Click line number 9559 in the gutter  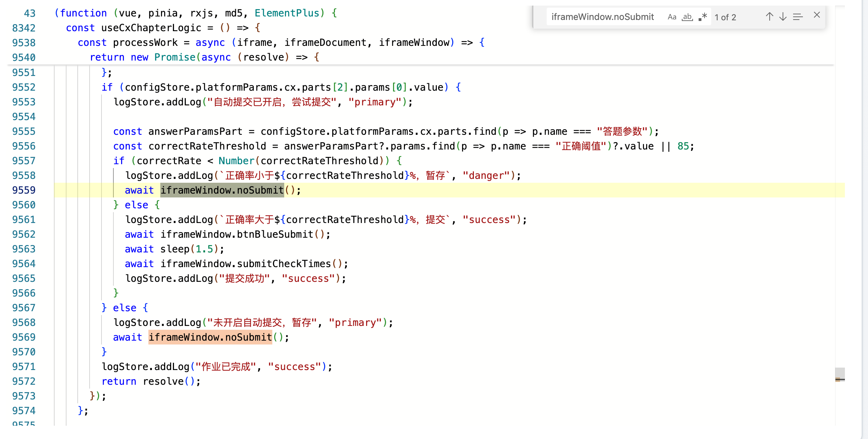24,190
